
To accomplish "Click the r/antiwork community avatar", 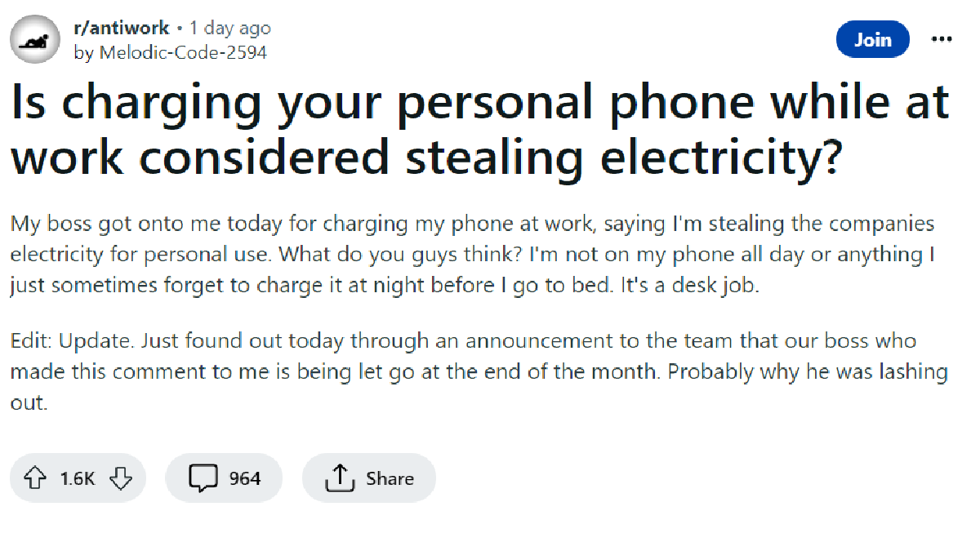I will coord(33,38).
